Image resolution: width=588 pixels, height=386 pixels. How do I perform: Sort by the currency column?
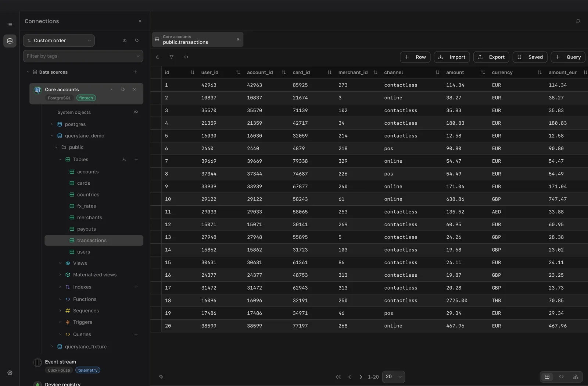(x=539, y=72)
